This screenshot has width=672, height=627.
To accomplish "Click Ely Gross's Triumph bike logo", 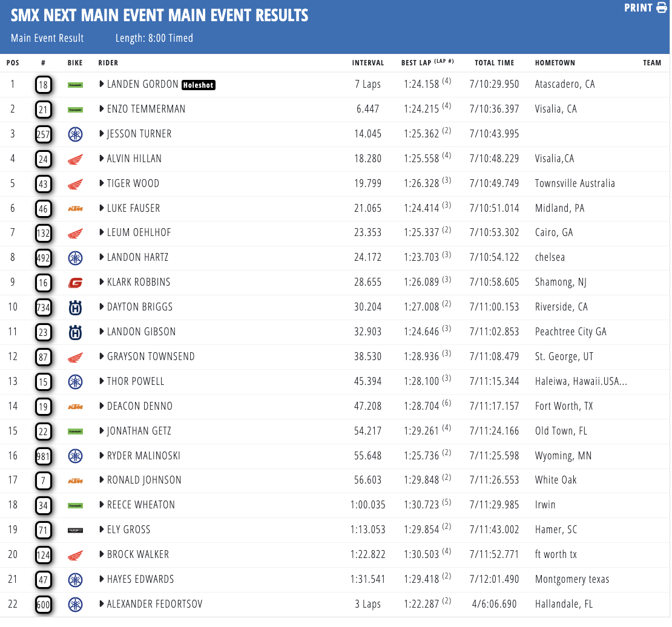I will coord(75,530).
